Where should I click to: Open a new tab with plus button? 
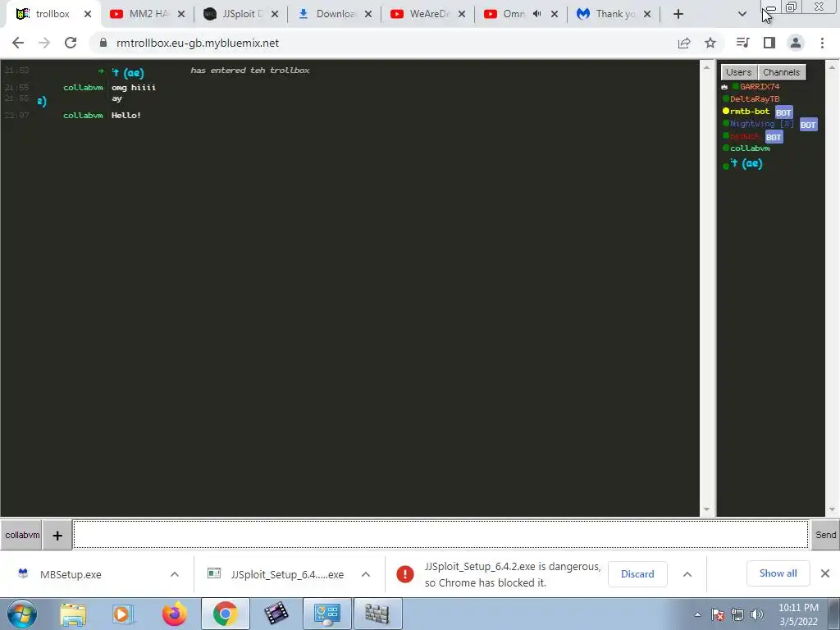pyautogui.click(x=678, y=14)
